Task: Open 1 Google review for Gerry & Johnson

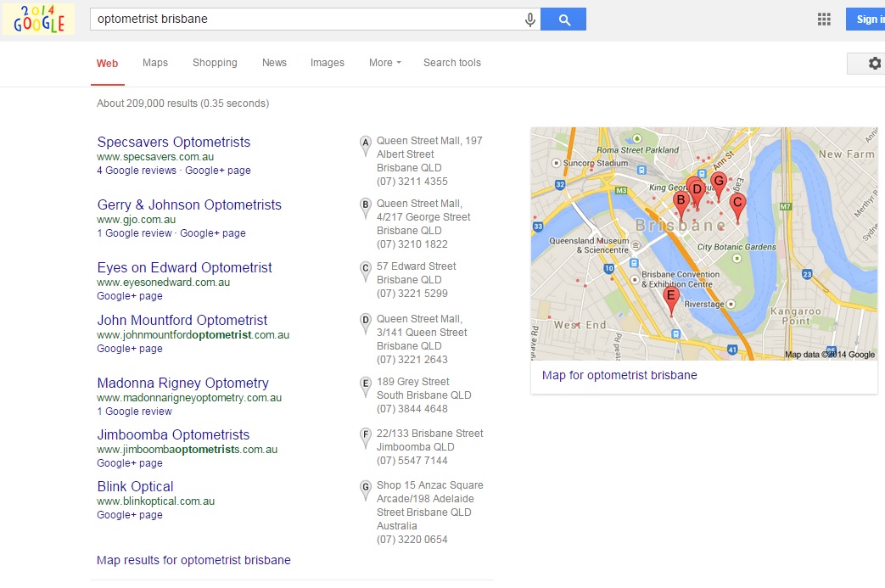Action: pyautogui.click(x=134, y=233)
